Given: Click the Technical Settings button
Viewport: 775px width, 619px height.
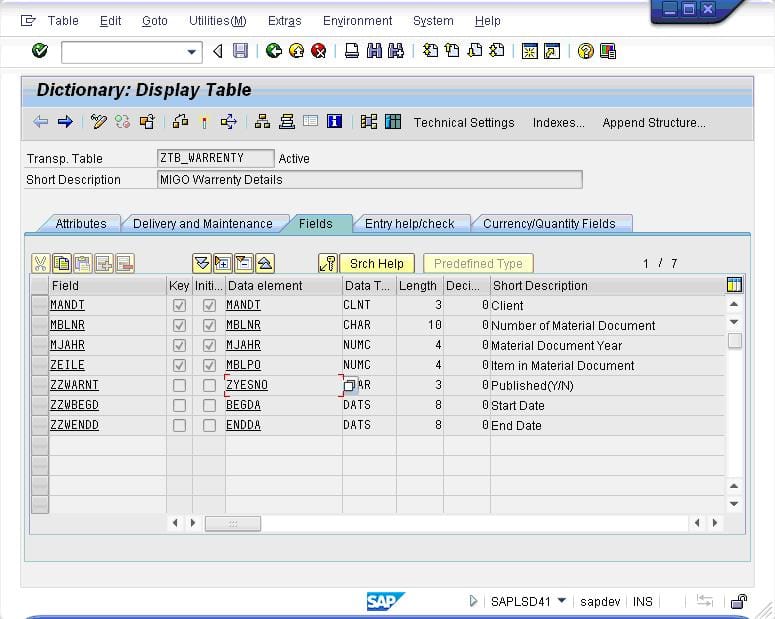Looking at the screenshot, I should click(x=464, y=122).
